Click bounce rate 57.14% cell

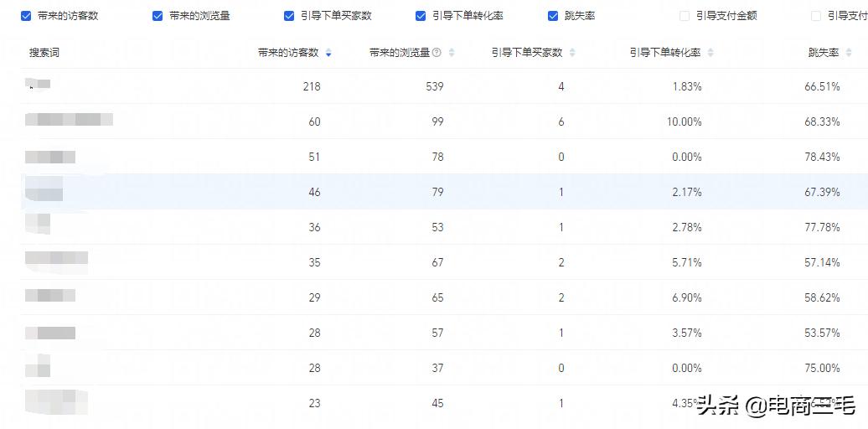[822, 263]
